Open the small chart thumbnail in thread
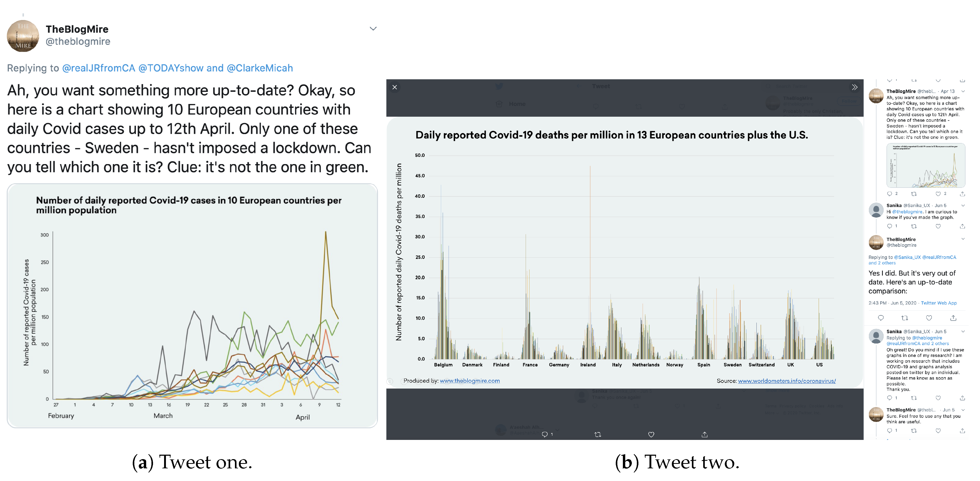This screenshot has height=481, width=980. tap(925, 165)
